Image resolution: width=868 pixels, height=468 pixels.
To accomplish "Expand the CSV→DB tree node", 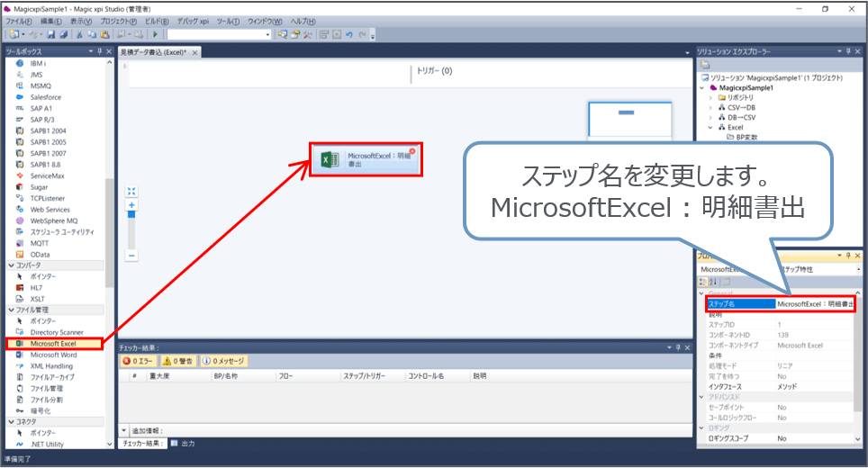I will (710, 107).
